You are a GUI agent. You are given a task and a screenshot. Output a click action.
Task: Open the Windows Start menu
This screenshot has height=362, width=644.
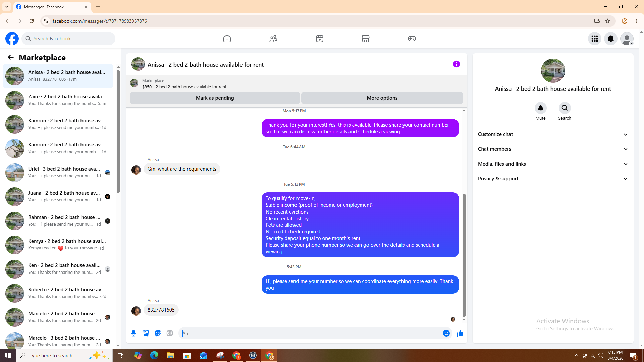[x=8, y=355]
